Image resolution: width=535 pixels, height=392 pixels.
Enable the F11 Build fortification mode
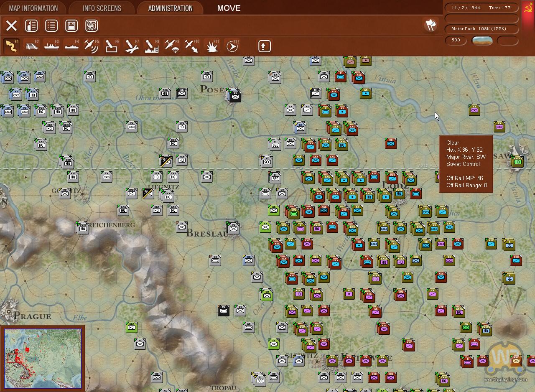coord(212,46)
